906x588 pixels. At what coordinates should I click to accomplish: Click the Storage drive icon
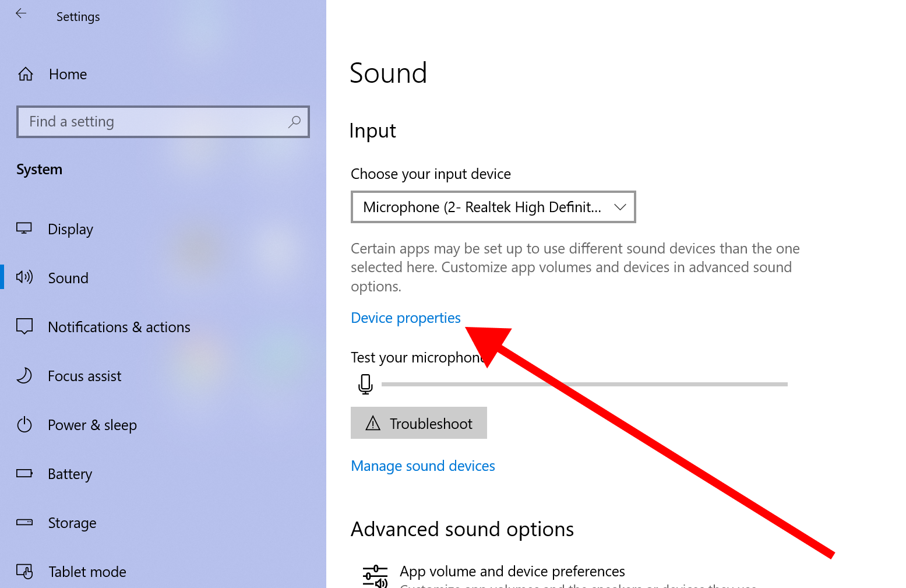click(24, 522)
